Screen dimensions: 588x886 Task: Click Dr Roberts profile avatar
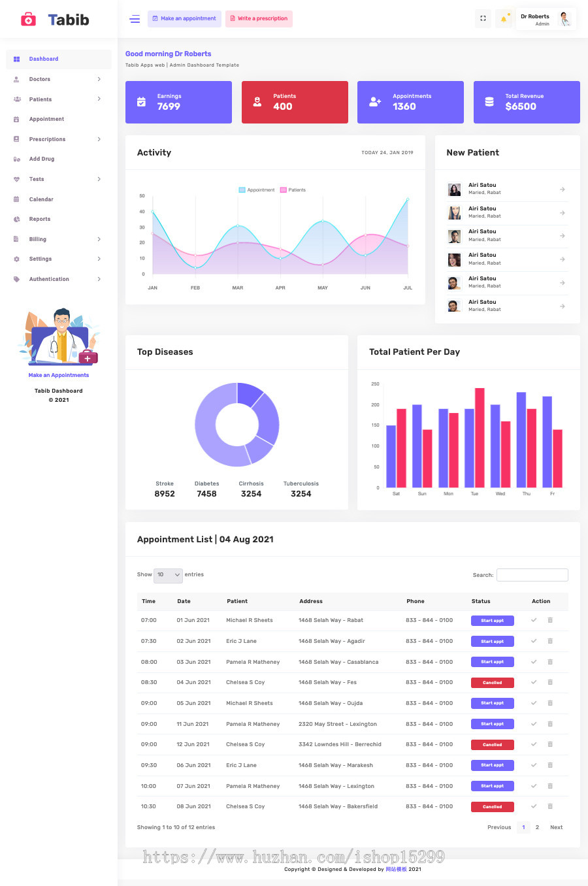click(x=565, y=19)
